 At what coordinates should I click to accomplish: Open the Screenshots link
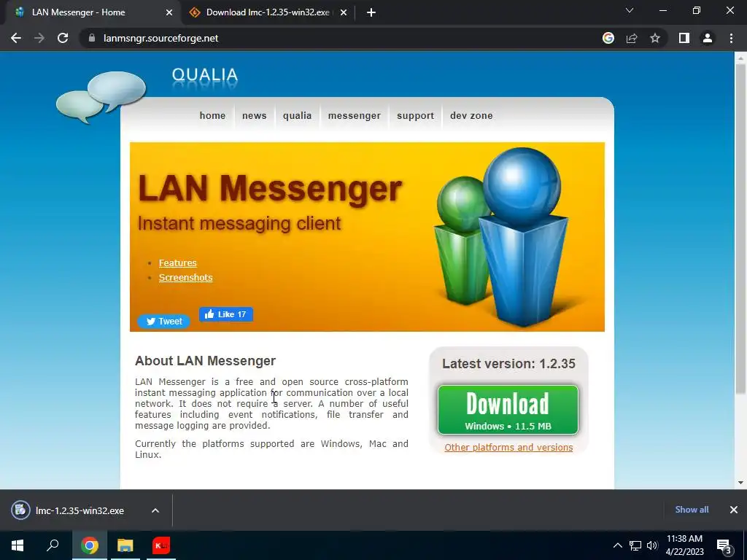186,278
